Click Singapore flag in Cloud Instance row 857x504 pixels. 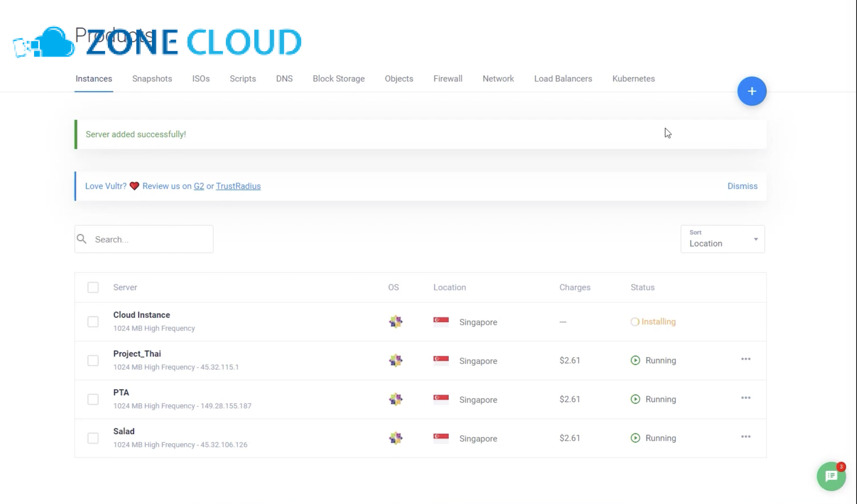[x=441, y=322]
